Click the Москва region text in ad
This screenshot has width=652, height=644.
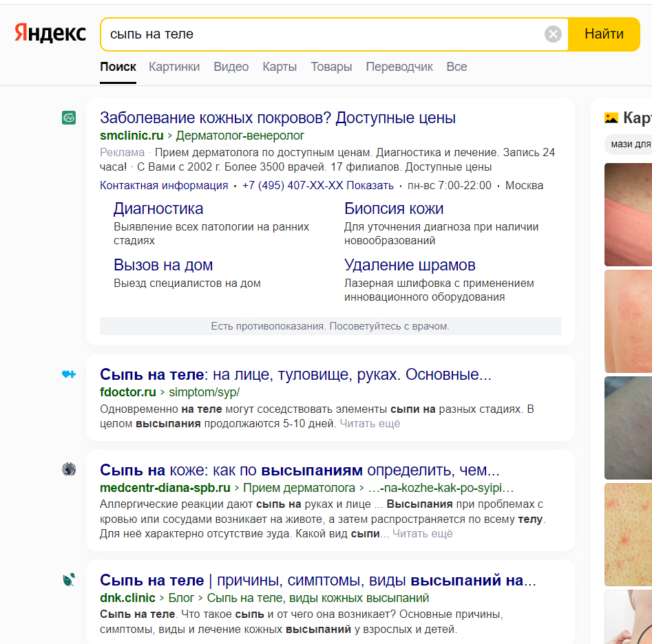(524, 186)
